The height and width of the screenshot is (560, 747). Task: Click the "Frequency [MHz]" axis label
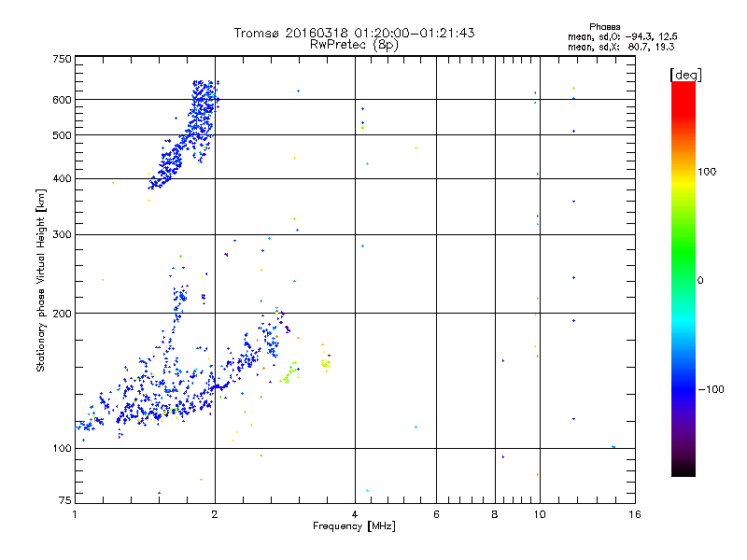click(354, 526)
